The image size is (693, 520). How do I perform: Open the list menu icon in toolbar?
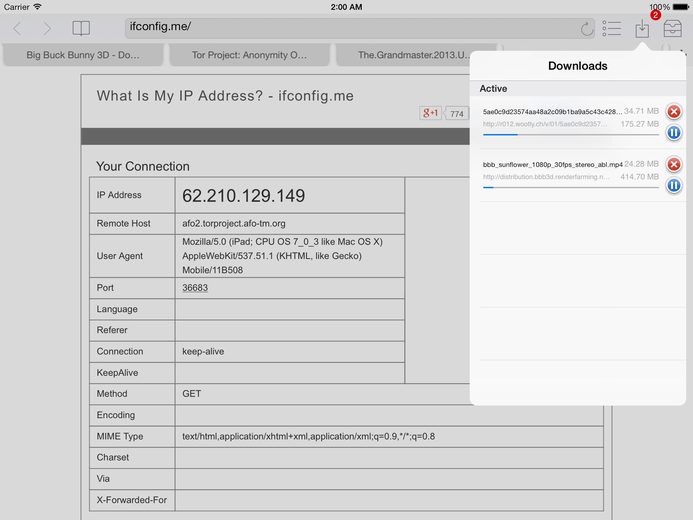(x=612, y=28)
